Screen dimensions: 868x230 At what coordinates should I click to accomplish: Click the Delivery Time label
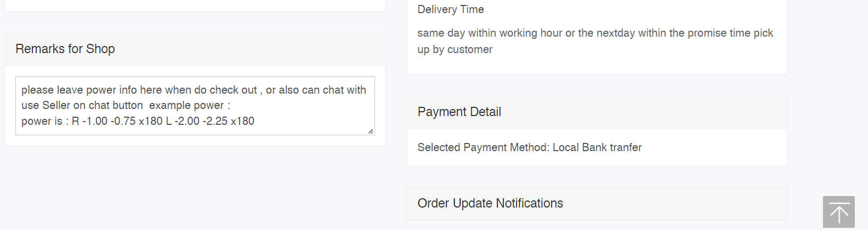(x=451, y=9)
